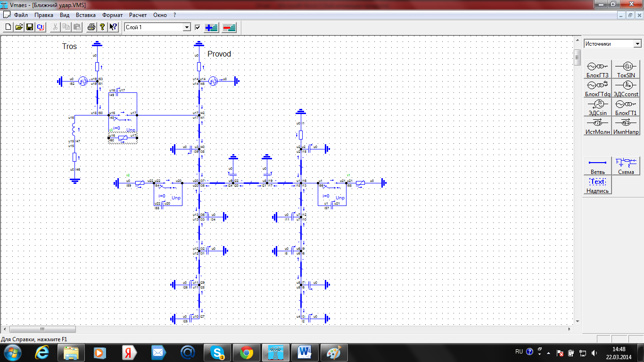This screenshot has width=644, height=362.
Task: Click the clock showing 14:48
Action: coord(619,349)
